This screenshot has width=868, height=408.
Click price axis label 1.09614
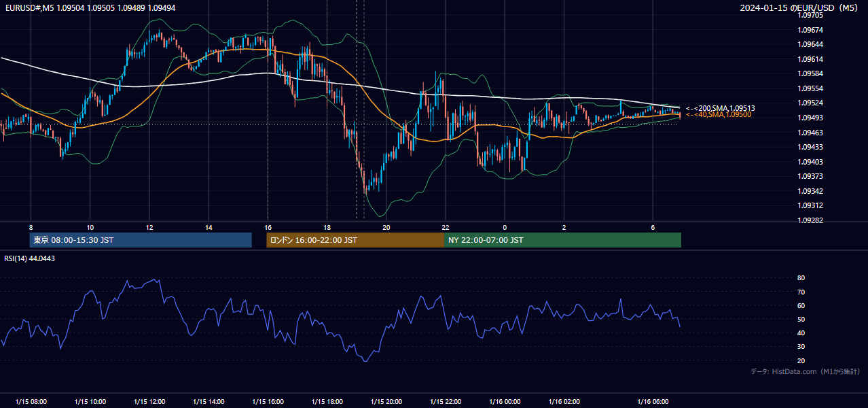(x=810, y=59)
